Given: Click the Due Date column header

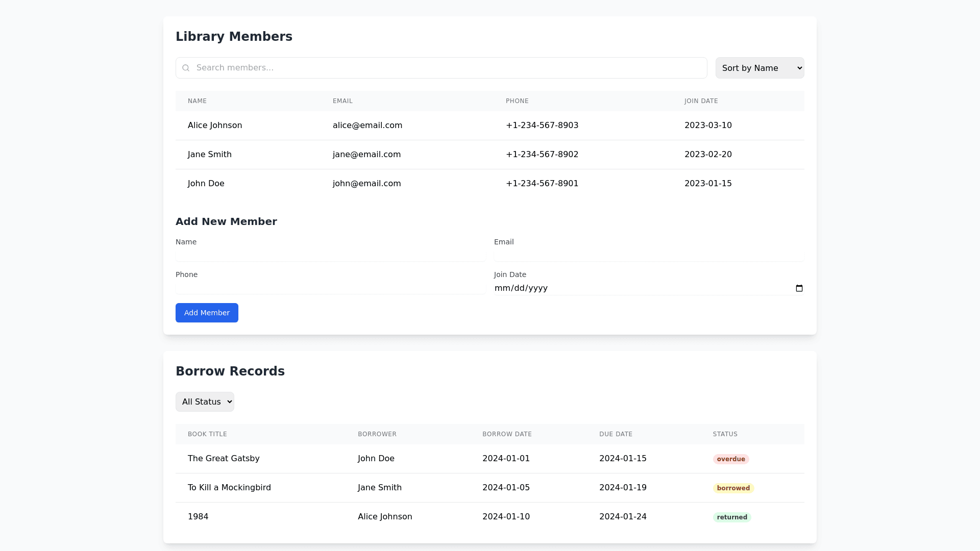Looking at the screenshot, I should coord(616,434).
